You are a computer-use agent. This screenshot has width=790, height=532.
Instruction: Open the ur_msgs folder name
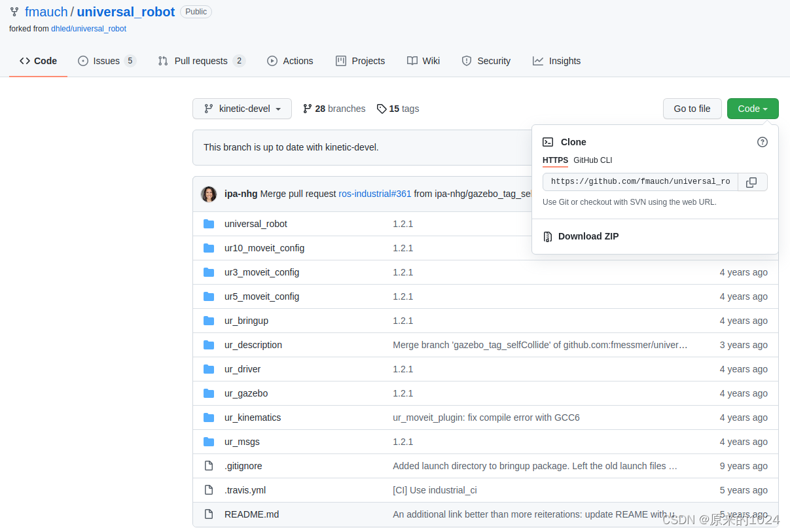[242, 442]
